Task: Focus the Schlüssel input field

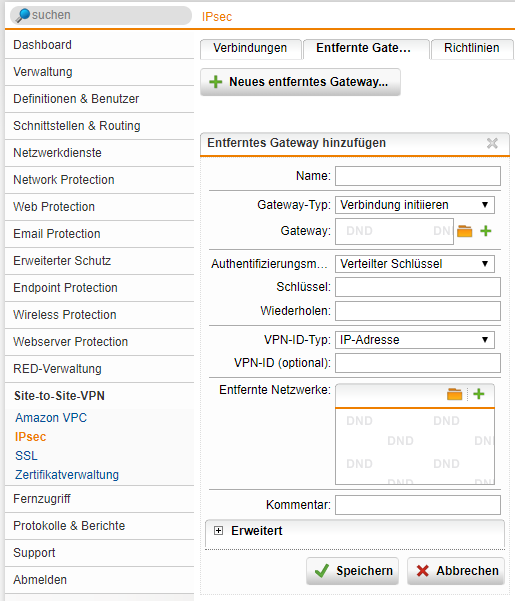Action: [x=418, y=287]
